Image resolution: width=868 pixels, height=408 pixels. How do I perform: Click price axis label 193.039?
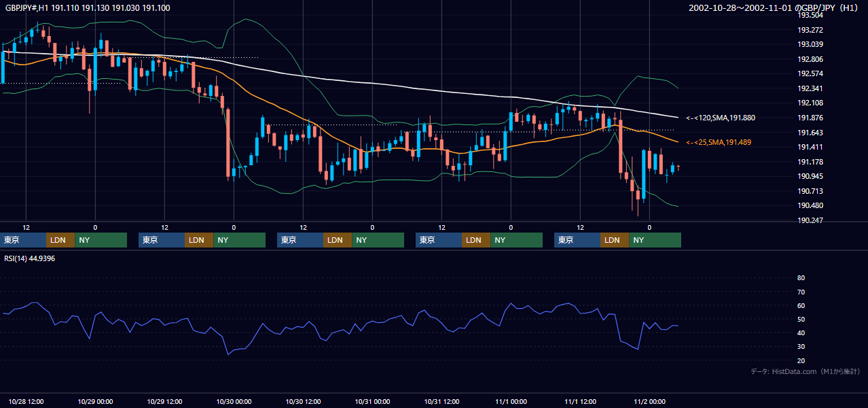[x=810, y=44]
